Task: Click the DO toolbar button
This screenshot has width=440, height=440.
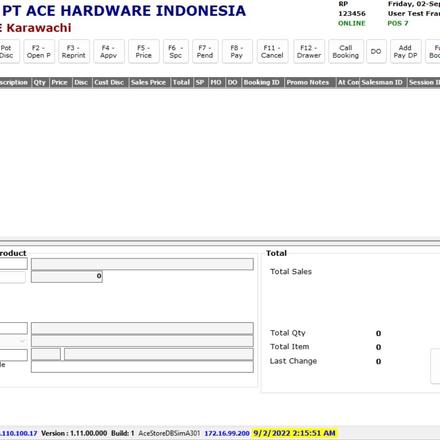Action: click(376, 52)
